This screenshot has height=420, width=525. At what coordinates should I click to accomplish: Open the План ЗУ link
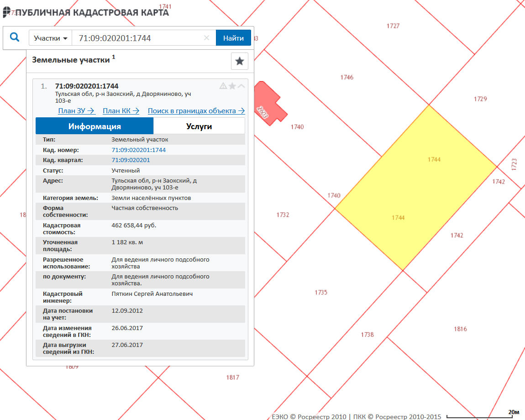tap(76, 110)
